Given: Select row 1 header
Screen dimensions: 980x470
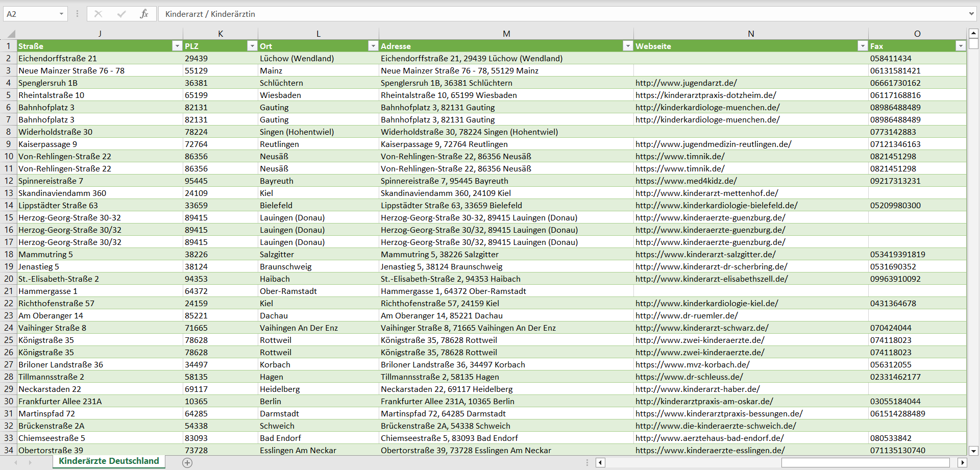Looking at the screenshot, I should tap(9, 46).
